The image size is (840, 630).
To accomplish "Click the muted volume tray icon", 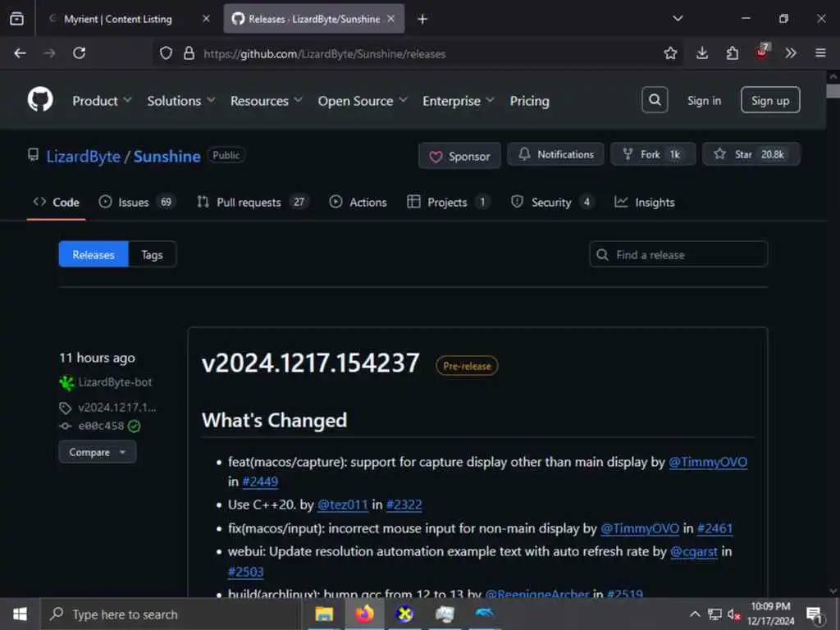I will pyautogui.click(x=733, y=614).
